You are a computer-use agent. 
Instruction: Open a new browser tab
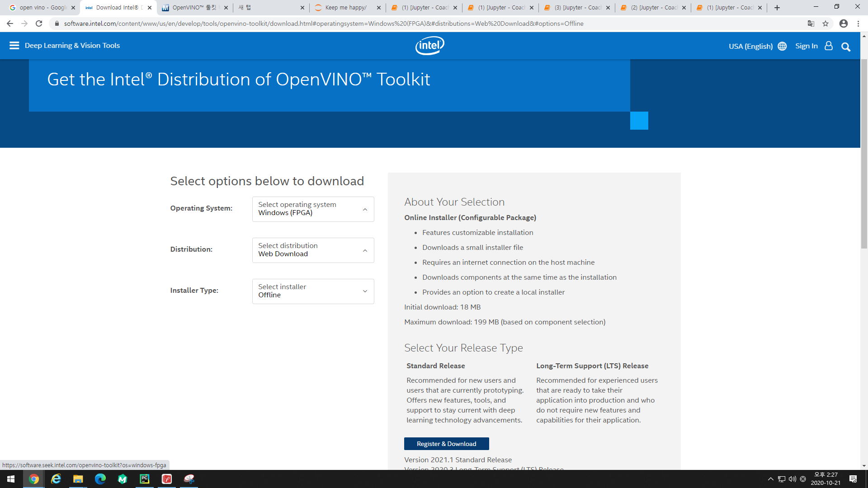tap(777, 8)
